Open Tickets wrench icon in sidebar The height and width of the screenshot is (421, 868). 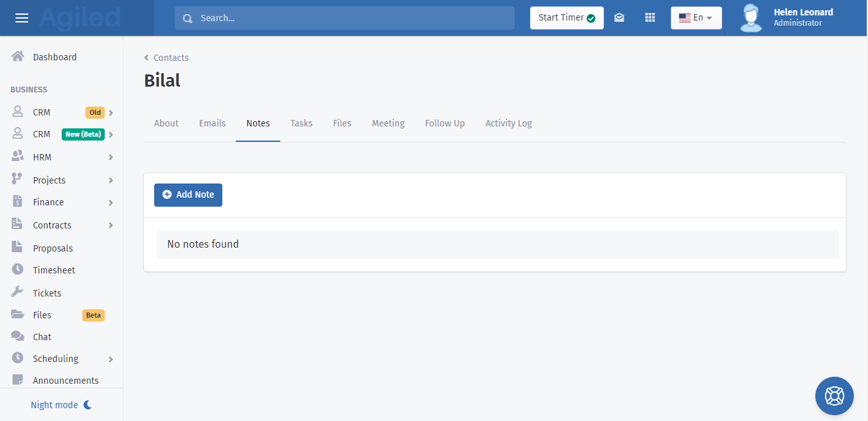(18, 293)
